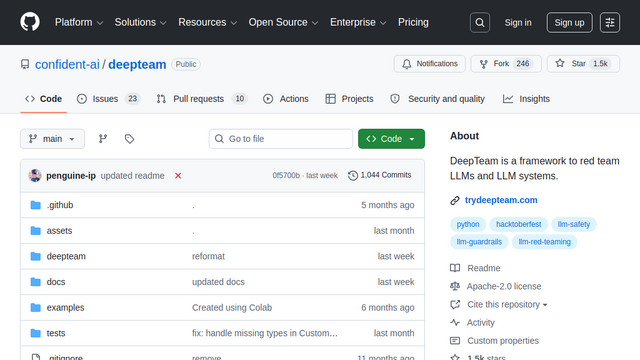Click the .github folder icon

pyautogui.click(x=36, y=205)
